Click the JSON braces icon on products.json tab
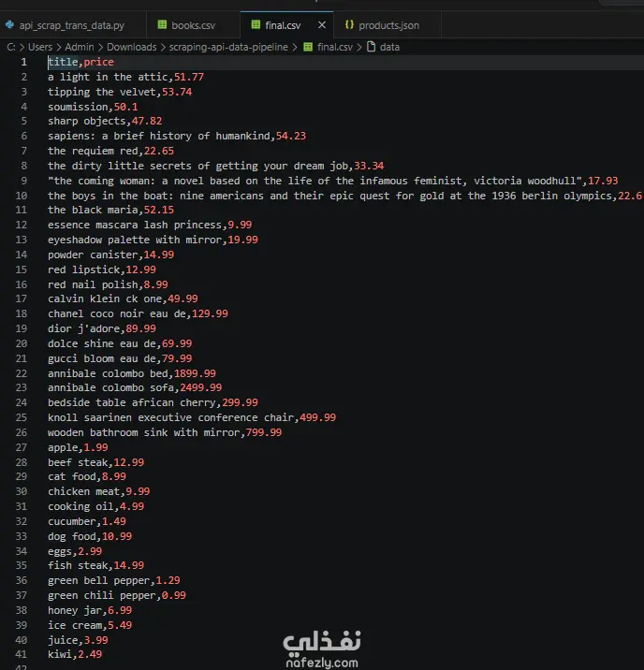This screenshot has height=670, width=644. click(x=349, y=24)
